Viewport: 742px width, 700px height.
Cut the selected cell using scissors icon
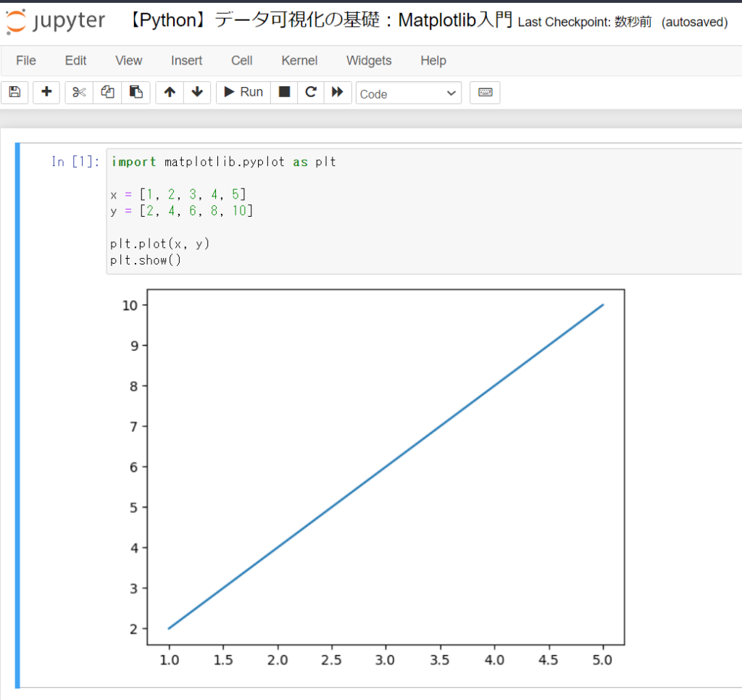click(78, 92)
